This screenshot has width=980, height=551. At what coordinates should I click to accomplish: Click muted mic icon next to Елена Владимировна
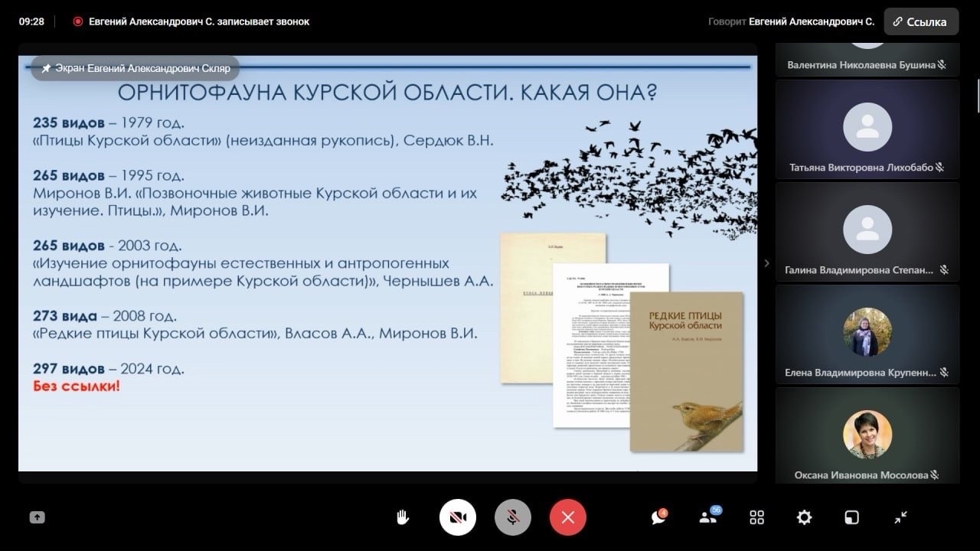(944, 373)
